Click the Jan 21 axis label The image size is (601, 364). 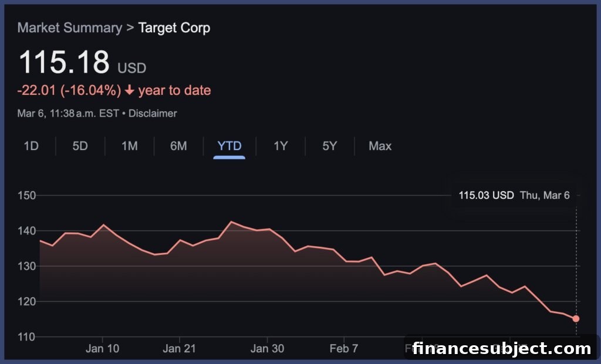coord(180,349)
